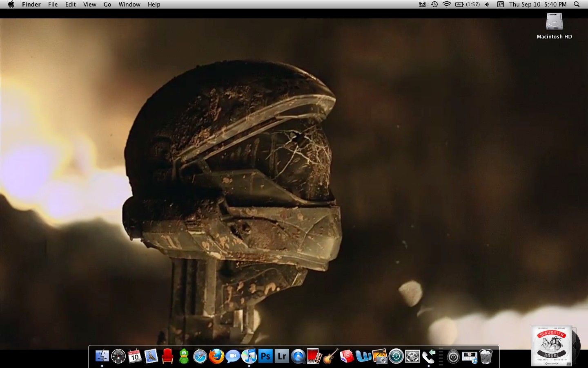Open Finder from the Dock
Image resolution: width=588 pixels, height=368 pixels.
coord(102,357)
